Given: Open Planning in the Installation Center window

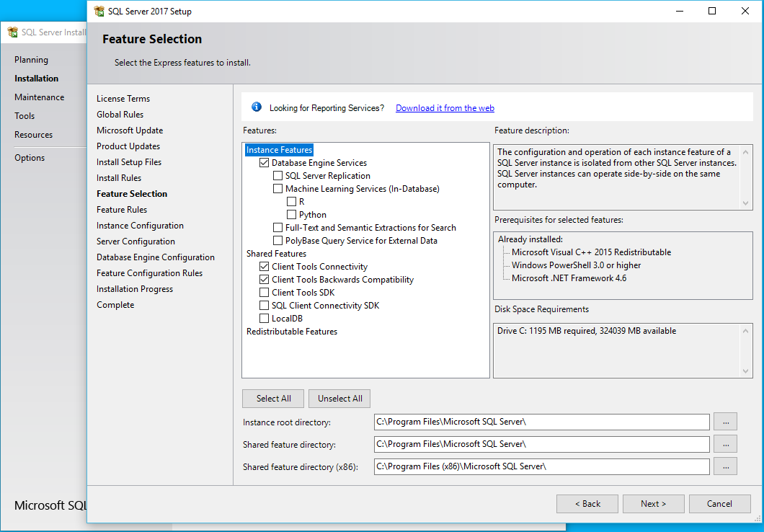Looking at the screenshot, I should pos(31,59).
